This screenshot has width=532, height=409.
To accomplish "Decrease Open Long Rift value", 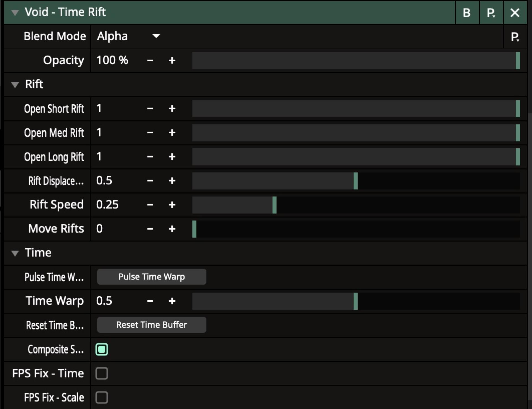I will [x=150, y=157].
